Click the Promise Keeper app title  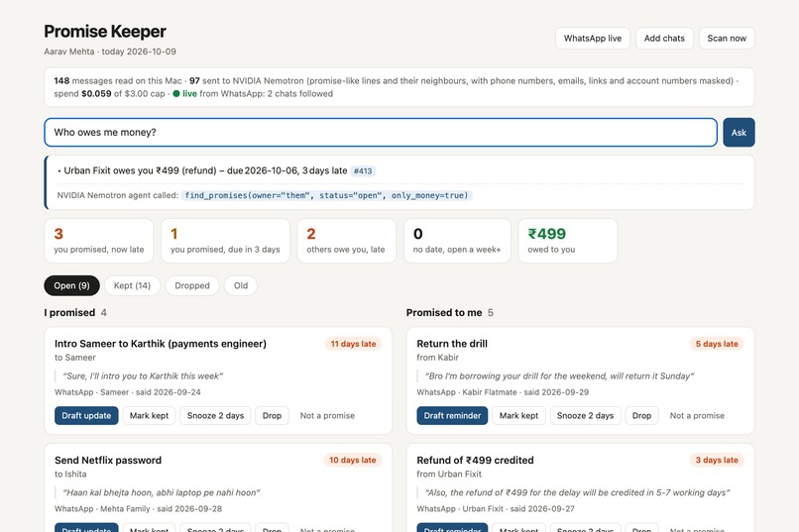pos(105,32)
